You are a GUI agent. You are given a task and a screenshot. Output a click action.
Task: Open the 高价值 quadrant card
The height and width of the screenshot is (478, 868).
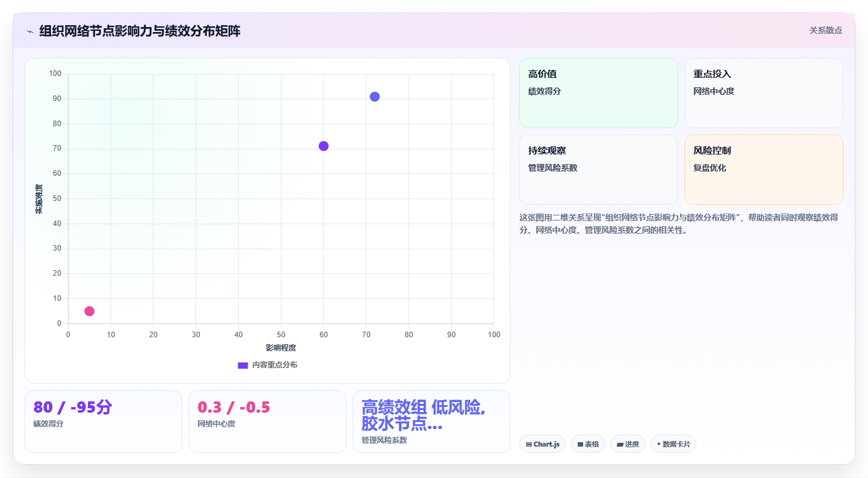[598, 93]
